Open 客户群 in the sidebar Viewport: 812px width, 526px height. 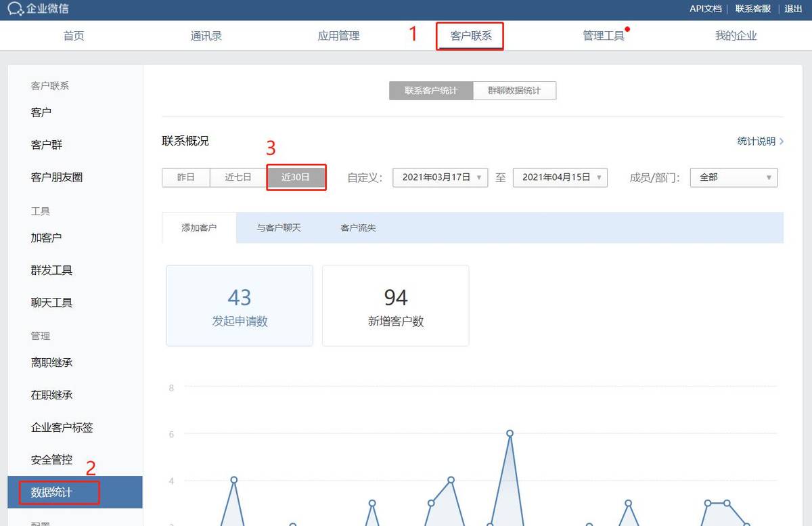pos(47,145)
